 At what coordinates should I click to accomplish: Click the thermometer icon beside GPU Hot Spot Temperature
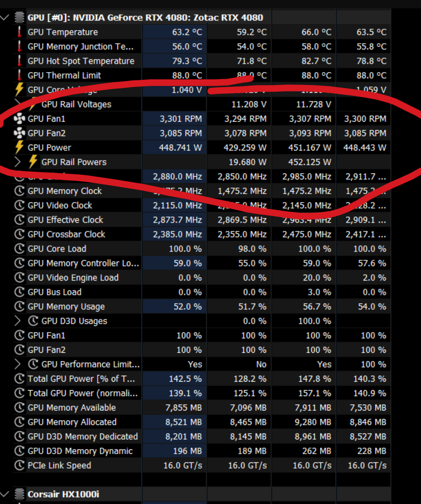tap(19, 61)
